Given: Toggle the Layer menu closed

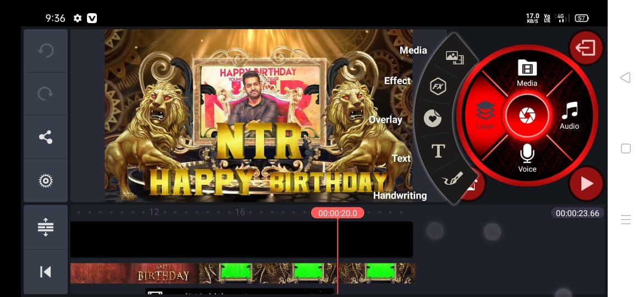Looking at the screenshot, I should click(485, 116).
